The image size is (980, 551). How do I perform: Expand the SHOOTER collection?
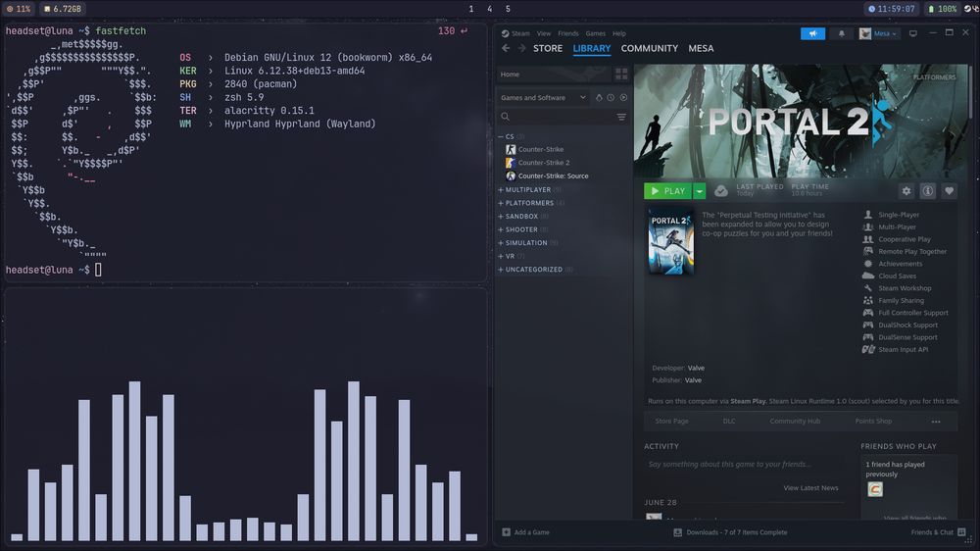501,229
